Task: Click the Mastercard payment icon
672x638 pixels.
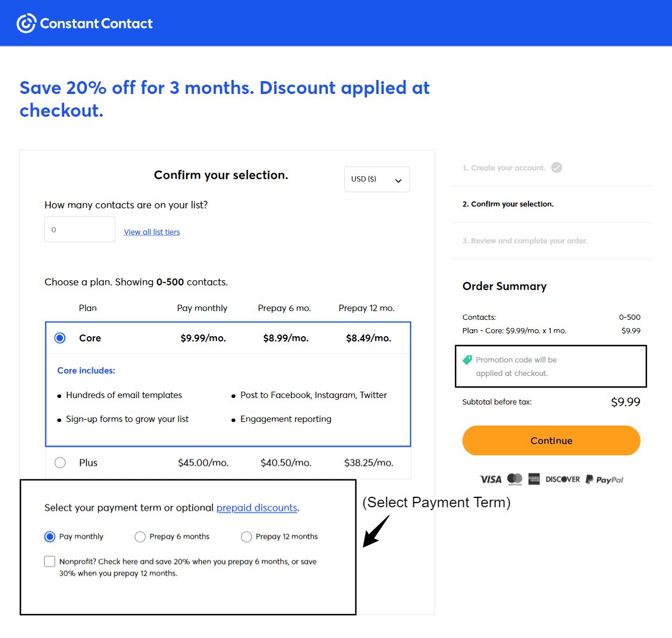Action: point(514,479)
